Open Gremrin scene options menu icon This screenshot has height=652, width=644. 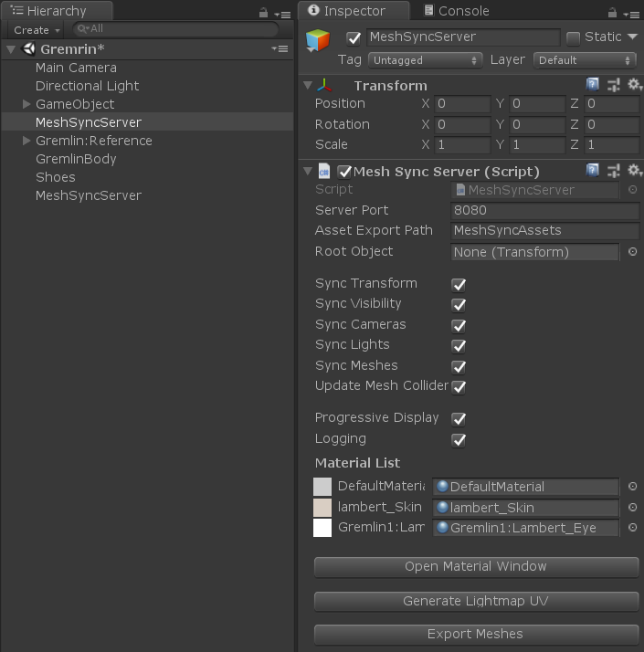280,49
